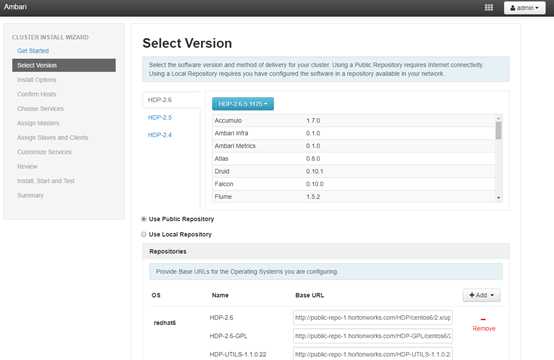Open the views grid icon in header
The height and width of the screenshot is (360, 554).
(489, 7)
